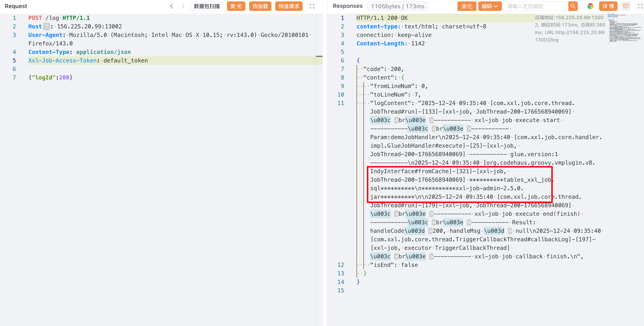
Task: Expand the Responses panel to fullscreen
Action: click(x=640, y=6)
